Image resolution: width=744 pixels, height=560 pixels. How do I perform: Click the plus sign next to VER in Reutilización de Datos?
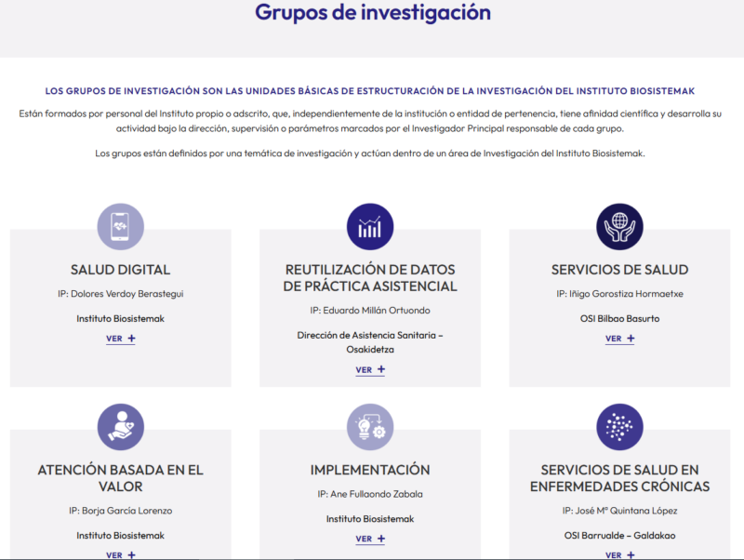pyautogui.click(x=381, y=369)
